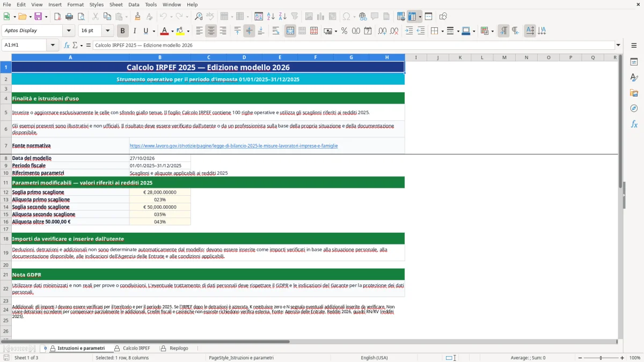Image resolution: width=644 pixels, height=362 pixels.
Task: Toggle Center Vertically alignment
Action: tap(249, 31)
